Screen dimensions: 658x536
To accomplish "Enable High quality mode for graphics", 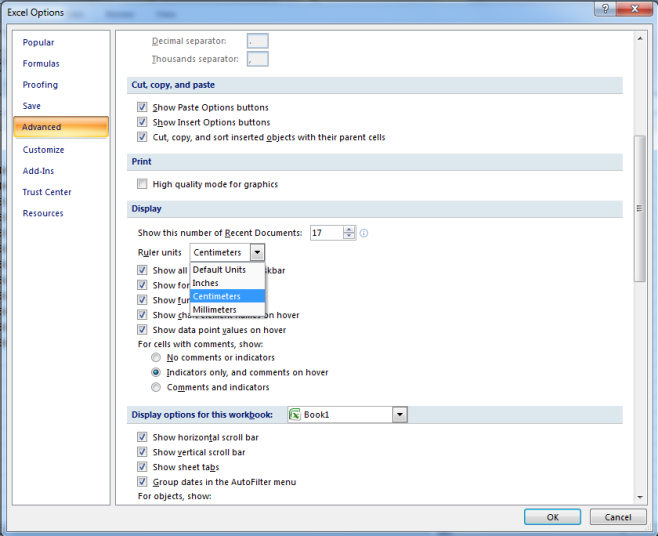I will [143, 184].
